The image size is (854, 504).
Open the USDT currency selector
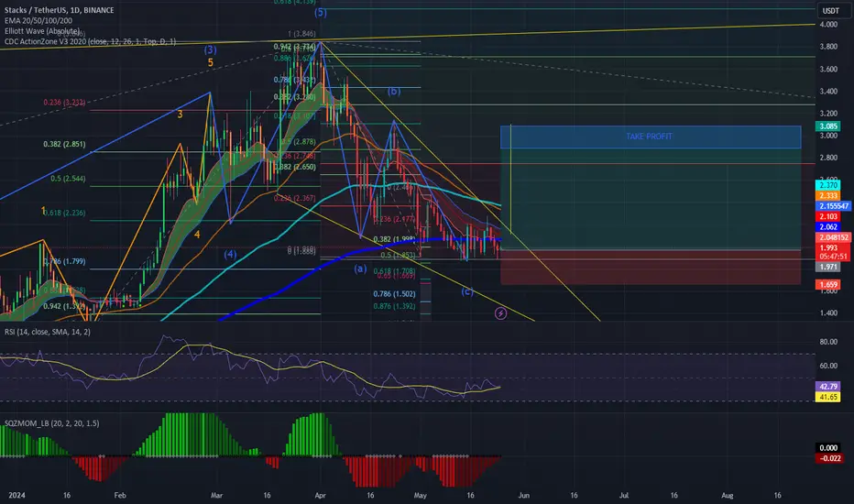[830, 10]
